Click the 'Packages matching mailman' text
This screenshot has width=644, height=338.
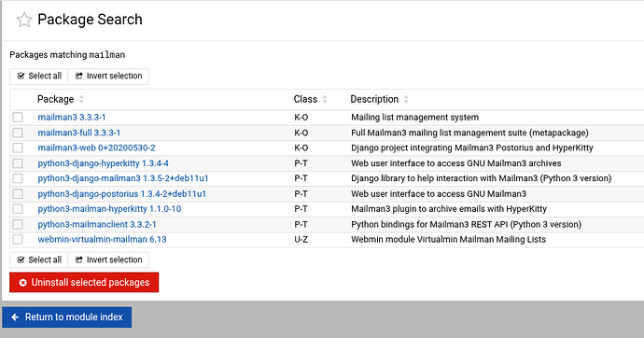(67, 55)
